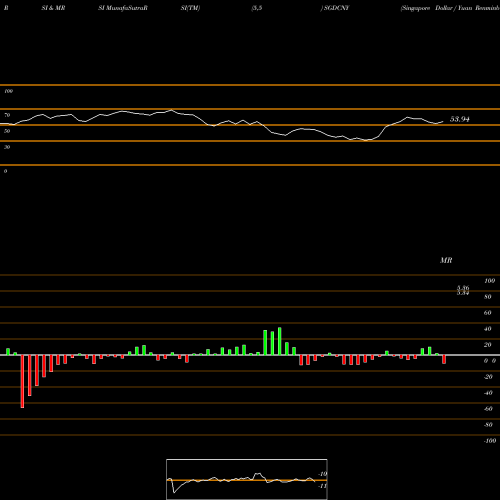Select the tallest red histogram bar
Image resolution: width=500 pixels, height=500 pixels.
tap(22, 381)
